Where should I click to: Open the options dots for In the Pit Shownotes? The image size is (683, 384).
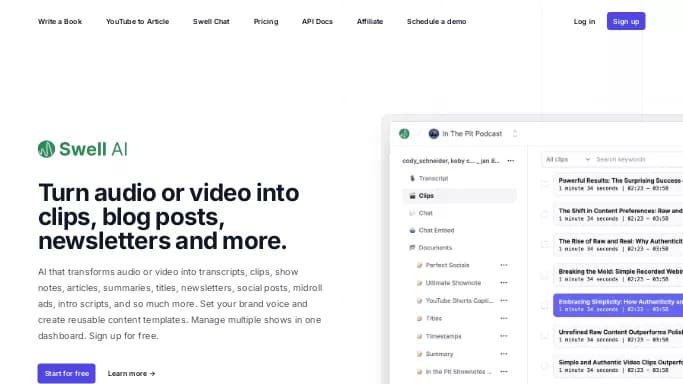[x=504, y=372]
